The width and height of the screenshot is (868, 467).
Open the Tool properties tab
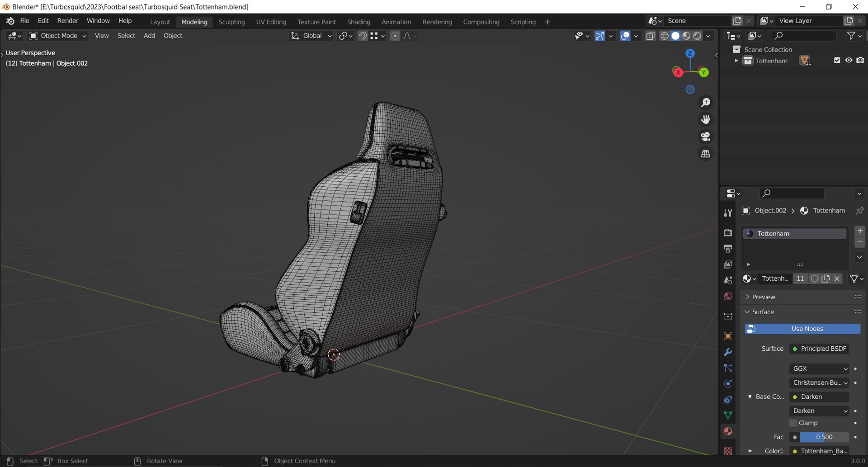pos(728,212)
